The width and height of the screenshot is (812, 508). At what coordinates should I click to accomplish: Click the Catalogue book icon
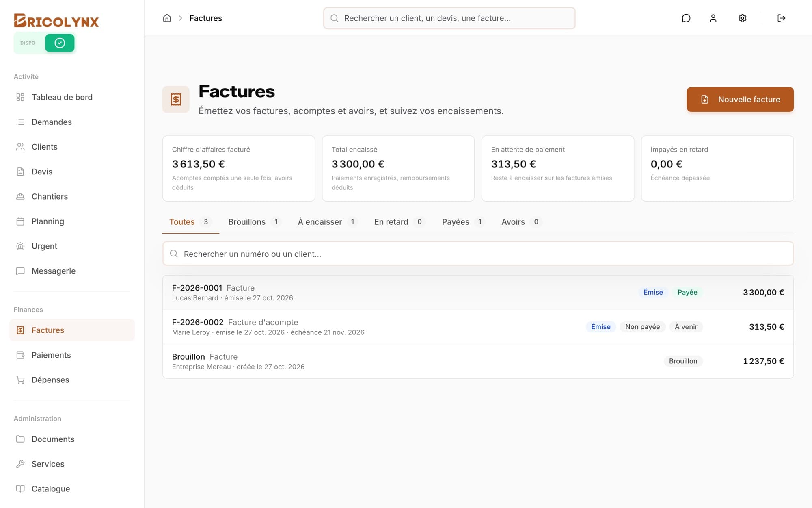point(20,488)
